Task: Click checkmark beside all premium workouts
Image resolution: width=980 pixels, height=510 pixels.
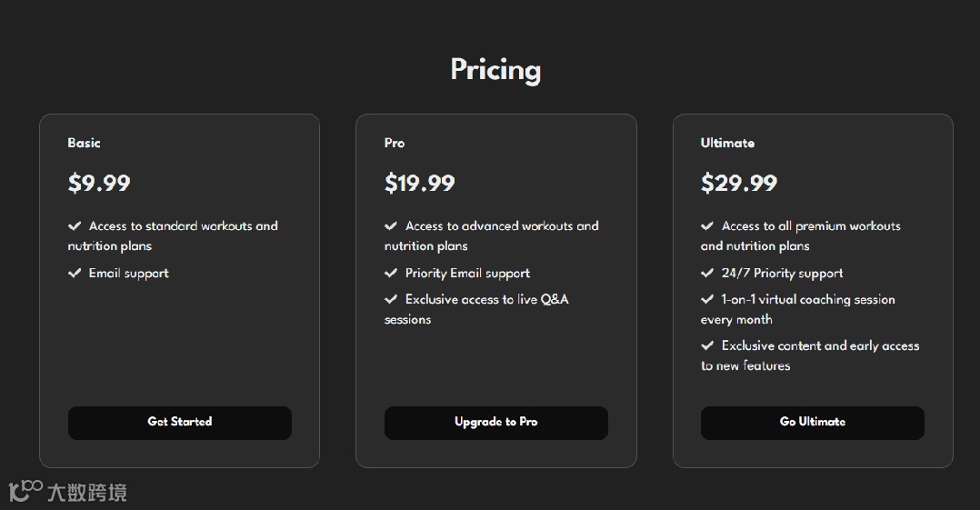Action: coord(707,226)
